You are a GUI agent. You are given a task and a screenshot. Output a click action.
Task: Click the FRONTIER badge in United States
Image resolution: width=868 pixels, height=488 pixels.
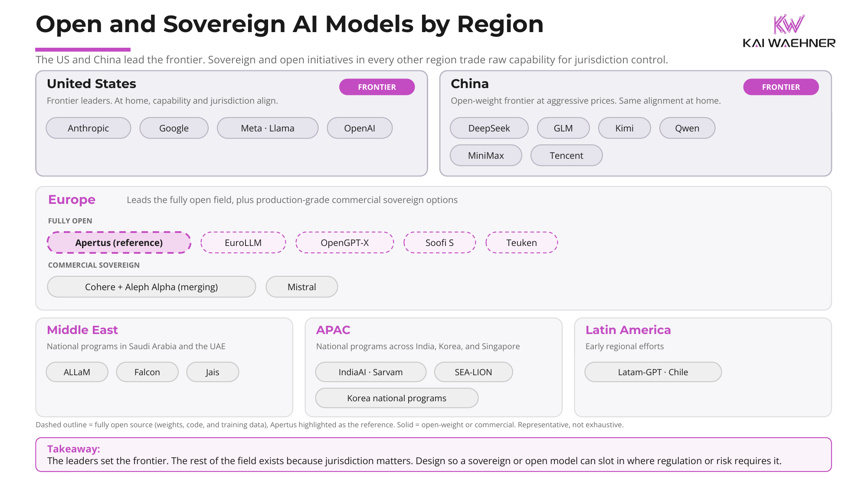(x=377, y=87)
